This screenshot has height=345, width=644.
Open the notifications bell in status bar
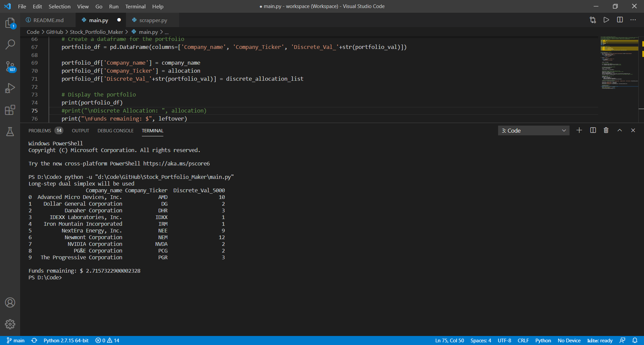click(x=635, y=340)
